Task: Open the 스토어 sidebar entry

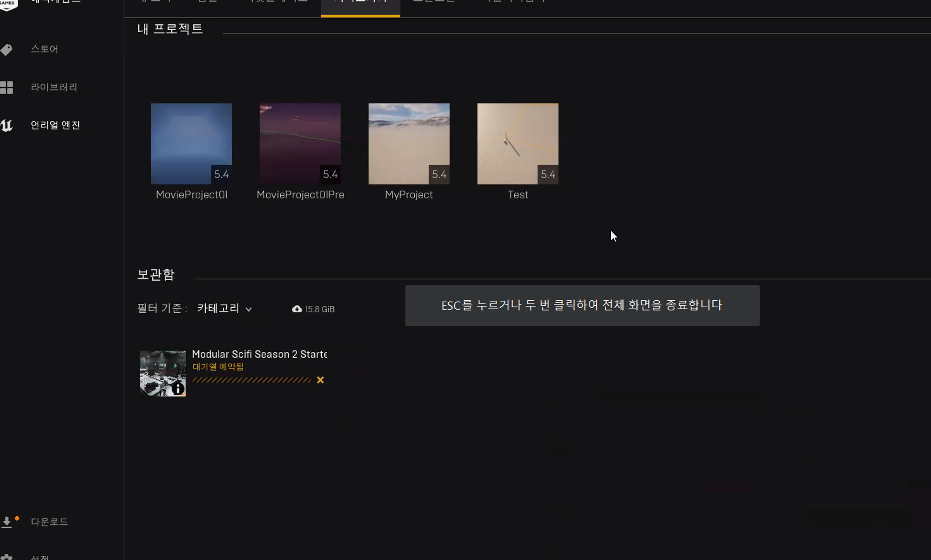Action: [x=45, y=49]
